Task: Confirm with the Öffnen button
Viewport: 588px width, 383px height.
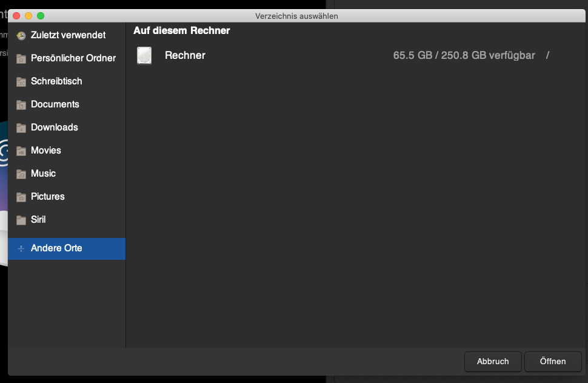Action: (553, 362)
